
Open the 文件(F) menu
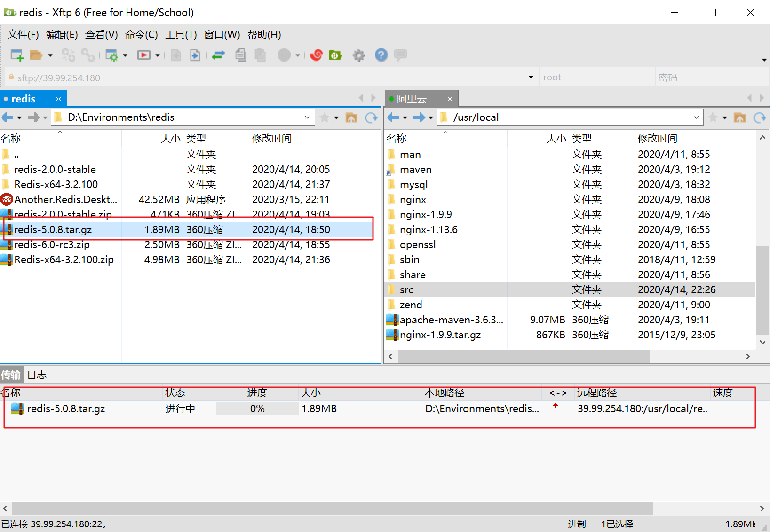[x=23, y=34]
